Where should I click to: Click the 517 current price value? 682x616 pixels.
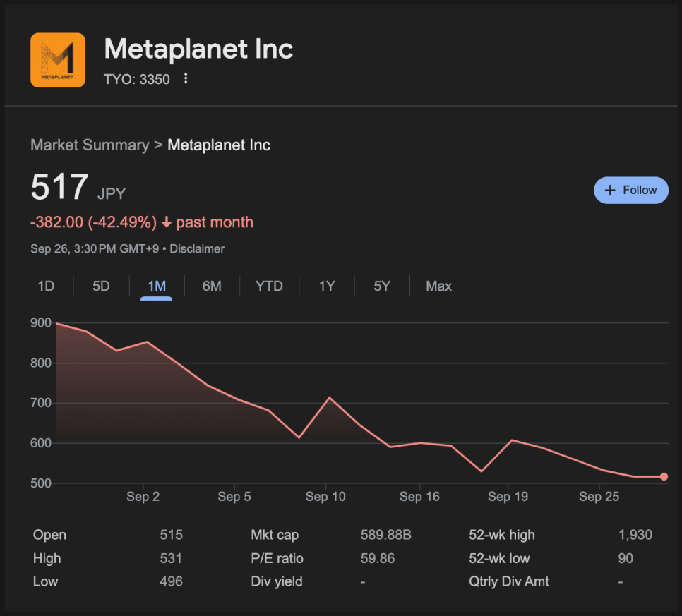59,187
